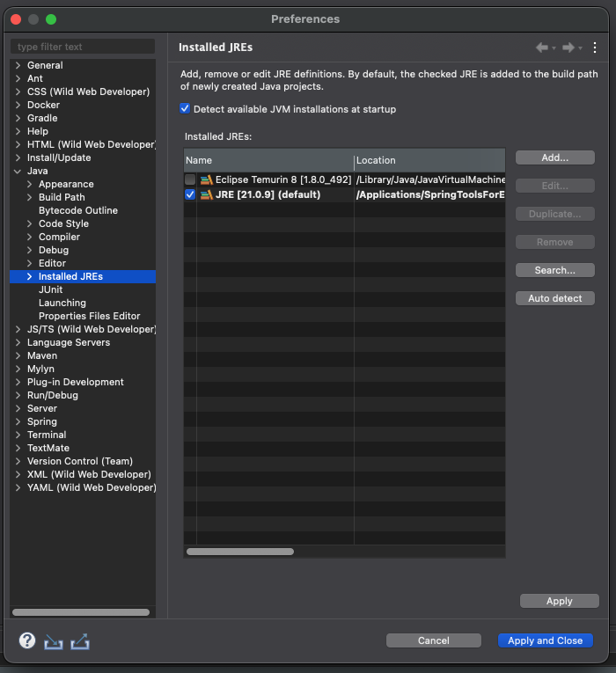
Task: Click the Cancel button
Action: (x=434, y=640)
